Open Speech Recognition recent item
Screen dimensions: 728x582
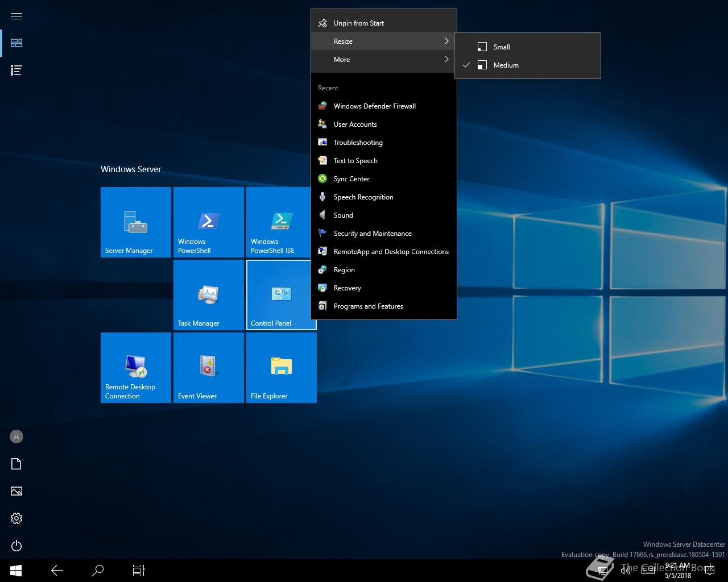384,197
